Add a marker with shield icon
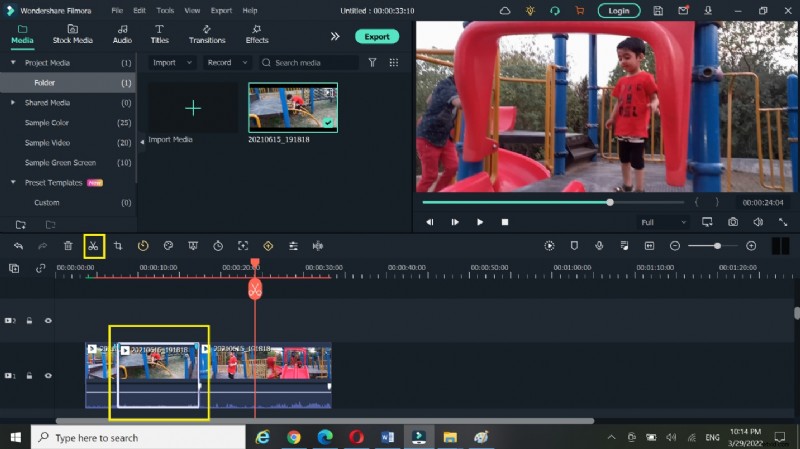This screenshot has width=800, height=449. (574, 246)
